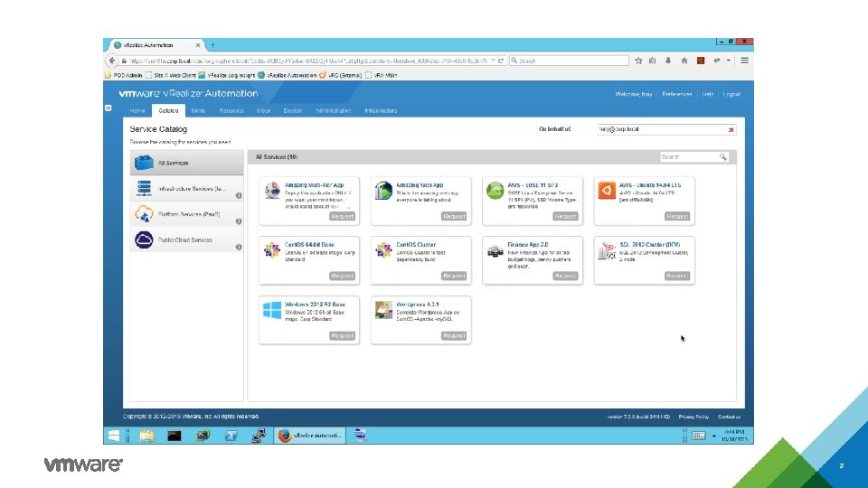The height and width of the screenshot is (488, 868).
Task: Request the AWS - SUSE 11 SP3 item
Action: (x=566, y=216)
